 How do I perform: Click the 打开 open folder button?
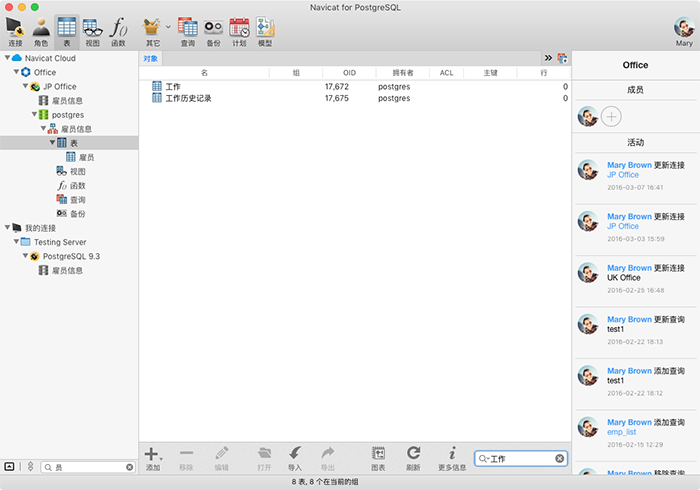tap(264, 459)
